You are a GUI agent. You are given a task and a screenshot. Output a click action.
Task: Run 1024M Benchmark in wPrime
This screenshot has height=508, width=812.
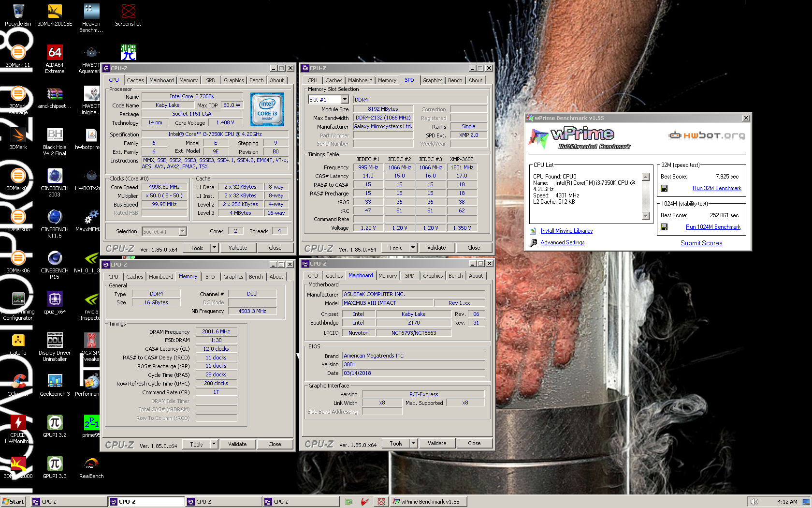(x=713, y=227)
